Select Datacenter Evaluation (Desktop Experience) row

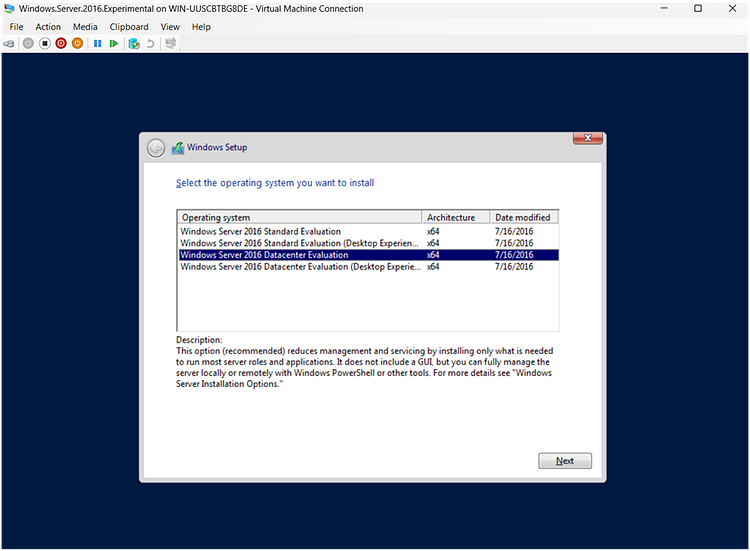[x=369, y=266]
